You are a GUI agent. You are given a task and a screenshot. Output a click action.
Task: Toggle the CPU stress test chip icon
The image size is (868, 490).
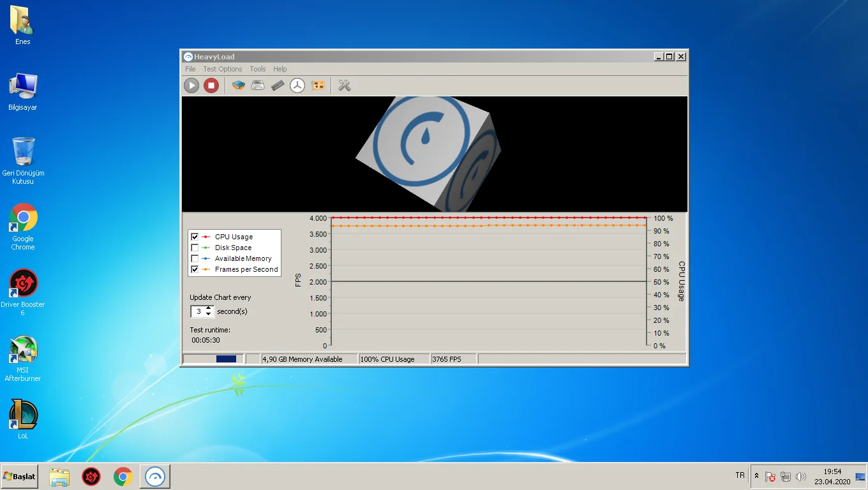(x=239, y=85)
